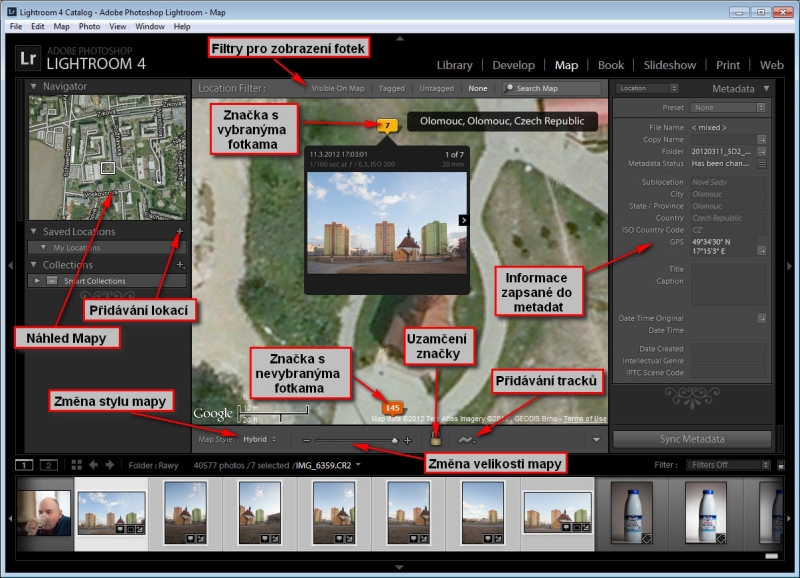Toggle second window display button 2
This screenshot has width=800, height=578.
tap(48, 465)
